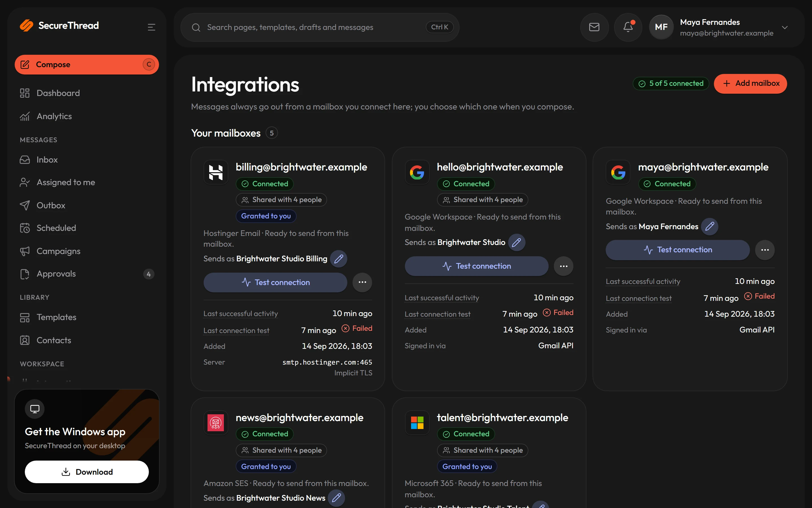
Task: Click the SecureThread logo
Action: [59, 25]
